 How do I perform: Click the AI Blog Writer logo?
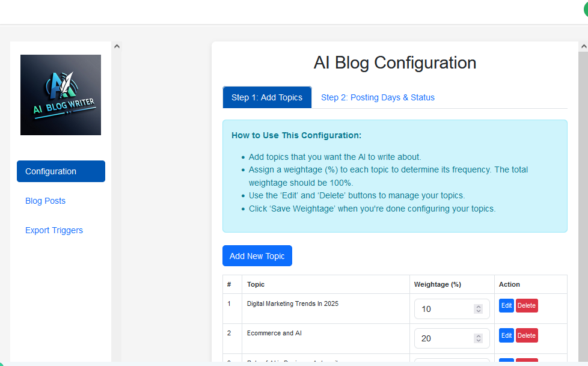pos(60,94)
